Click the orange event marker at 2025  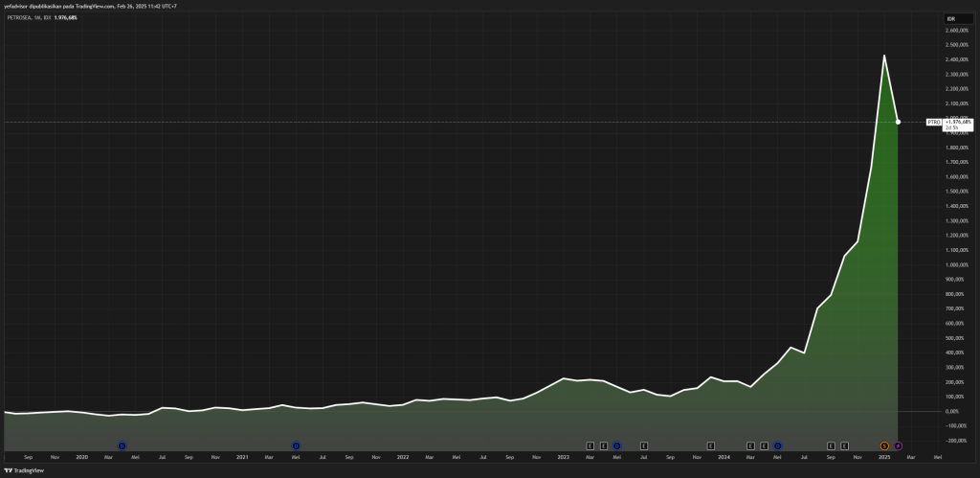884,445
